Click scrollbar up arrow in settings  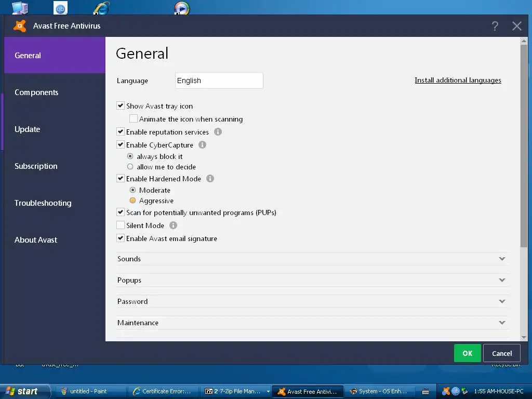(x=524, y=41)
